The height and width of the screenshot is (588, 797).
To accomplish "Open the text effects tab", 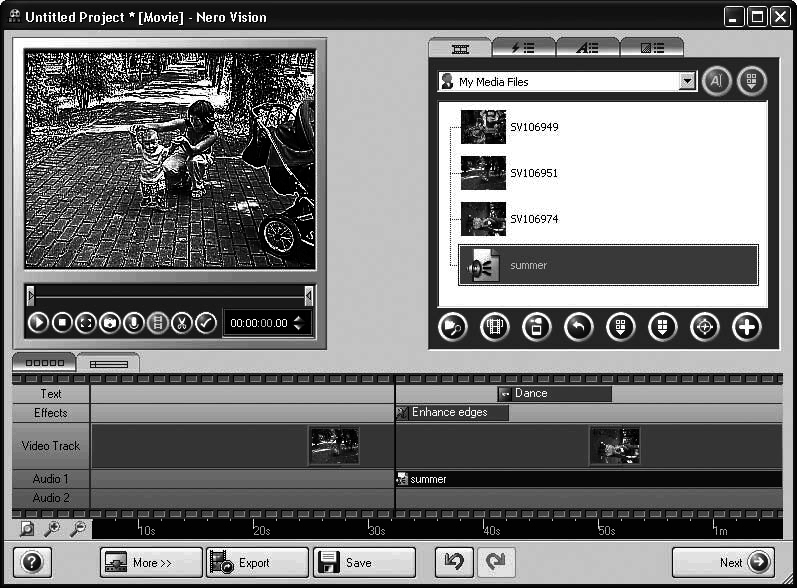I will (587, 47).
